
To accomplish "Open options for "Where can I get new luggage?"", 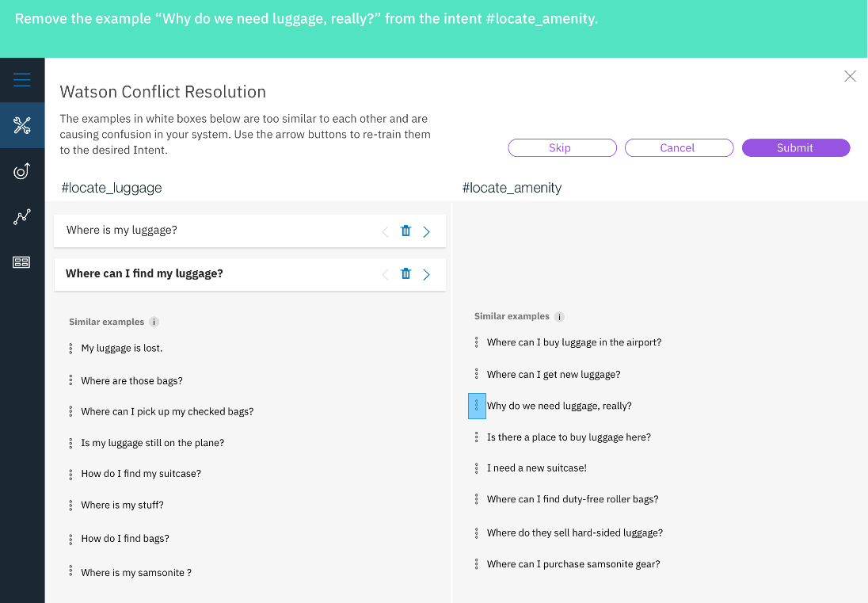I will pos(477,374).
